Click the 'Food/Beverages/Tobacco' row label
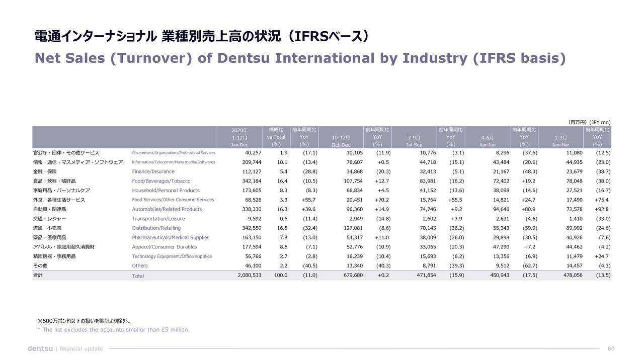Image resolution: width=644 pixels, height=362 pixels. click(161, 181)
